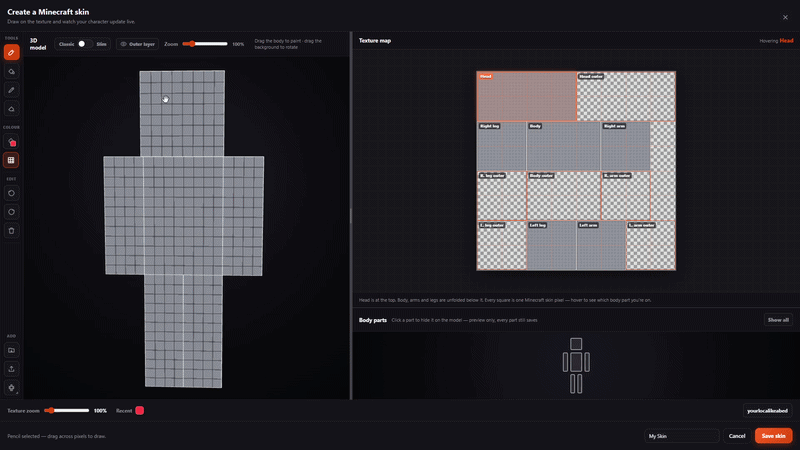Click the Classic label on model switch
Image resolution: width=800 pixels, height=450 pixels.
[x=66, y=44]
